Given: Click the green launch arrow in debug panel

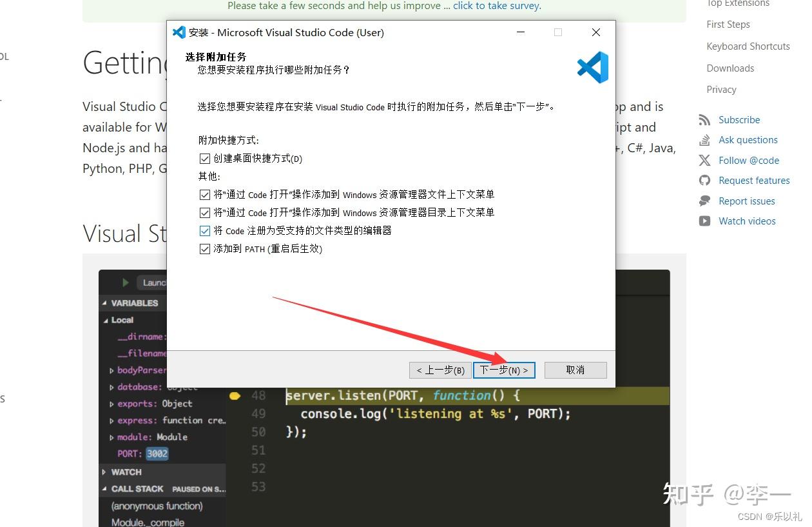Looking at the screenshot, I should [124, 282].
